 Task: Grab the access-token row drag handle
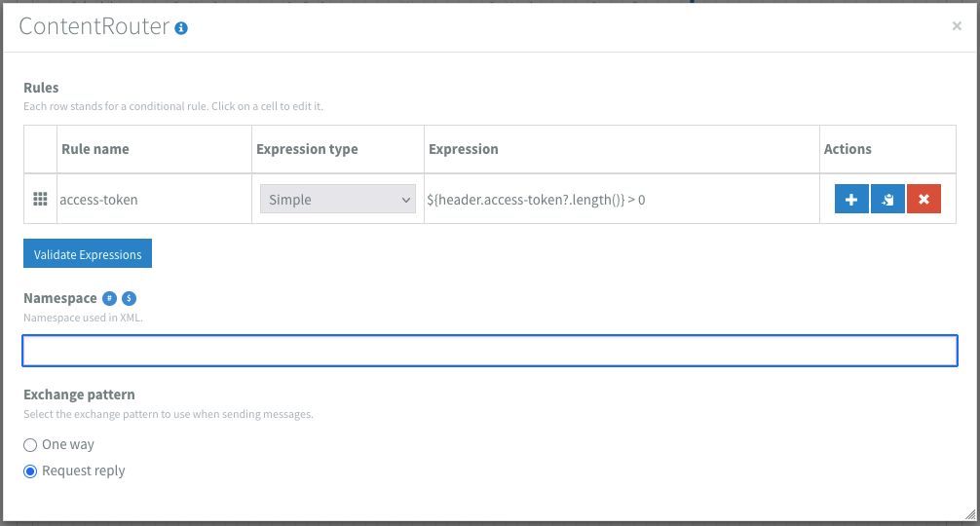[40, 200]
